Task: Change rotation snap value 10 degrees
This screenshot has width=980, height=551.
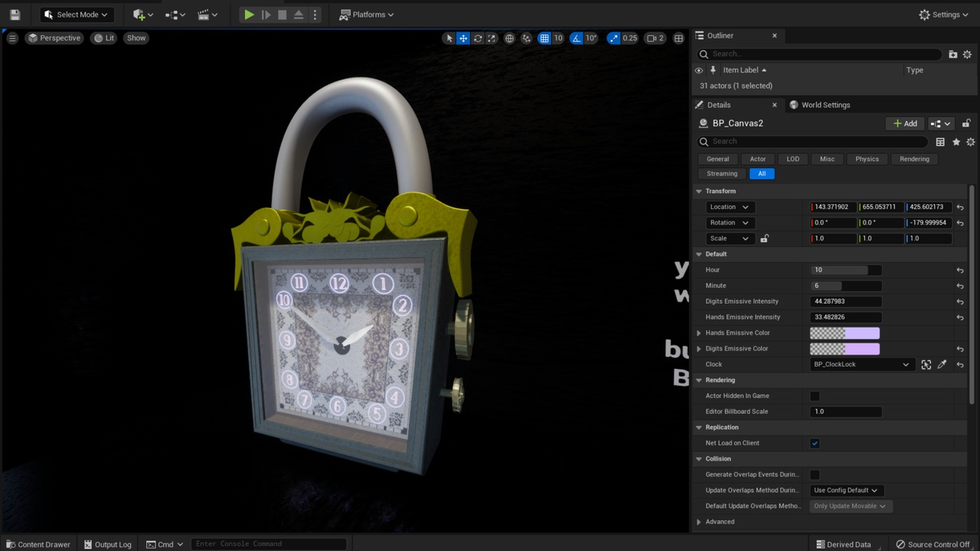Action: [591, 38]
